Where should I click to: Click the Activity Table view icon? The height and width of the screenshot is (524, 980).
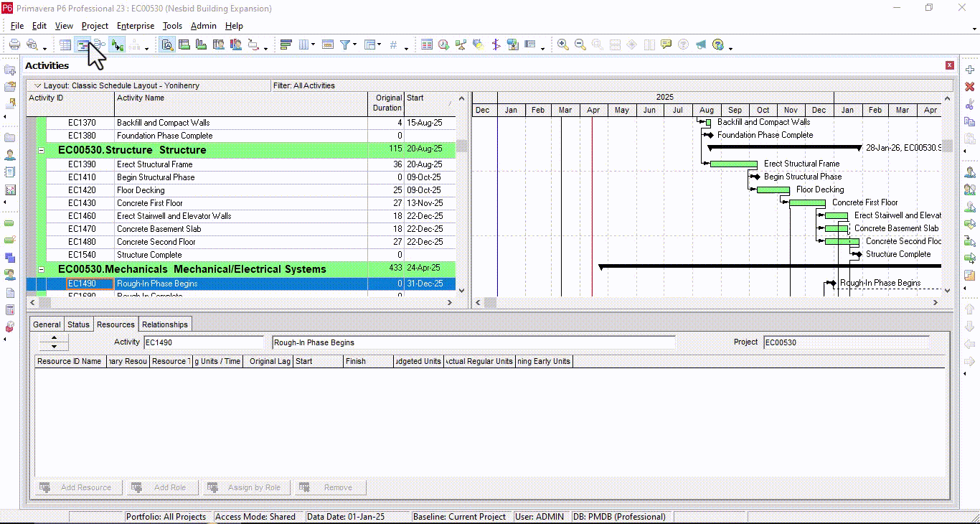point(65,45)
